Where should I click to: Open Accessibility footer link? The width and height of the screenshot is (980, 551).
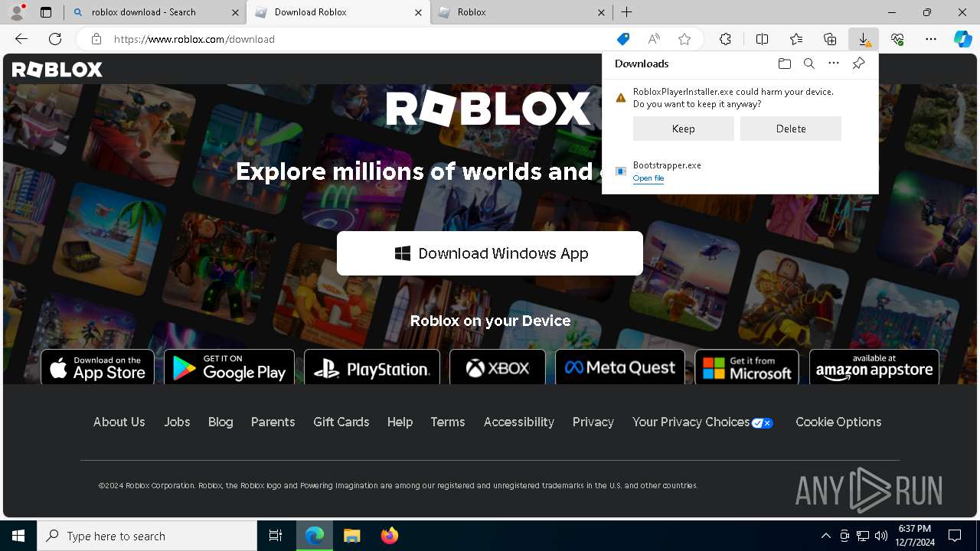tap(518, 422)
